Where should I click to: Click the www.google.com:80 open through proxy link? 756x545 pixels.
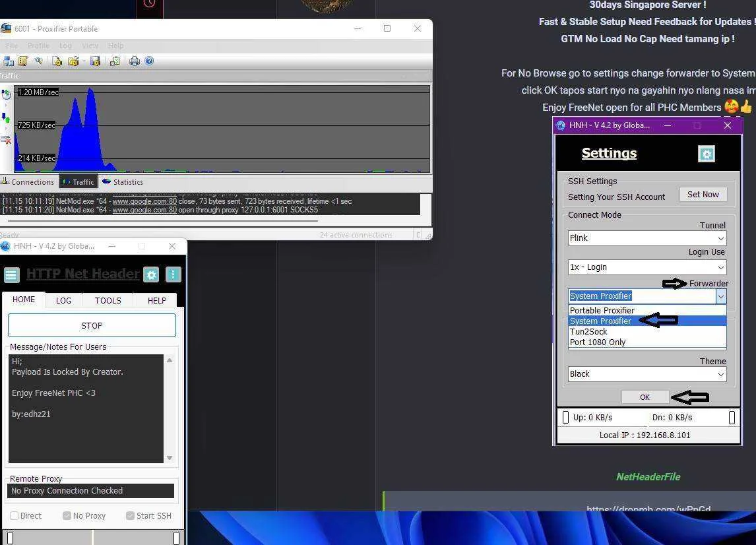click(x=144, y=210)
